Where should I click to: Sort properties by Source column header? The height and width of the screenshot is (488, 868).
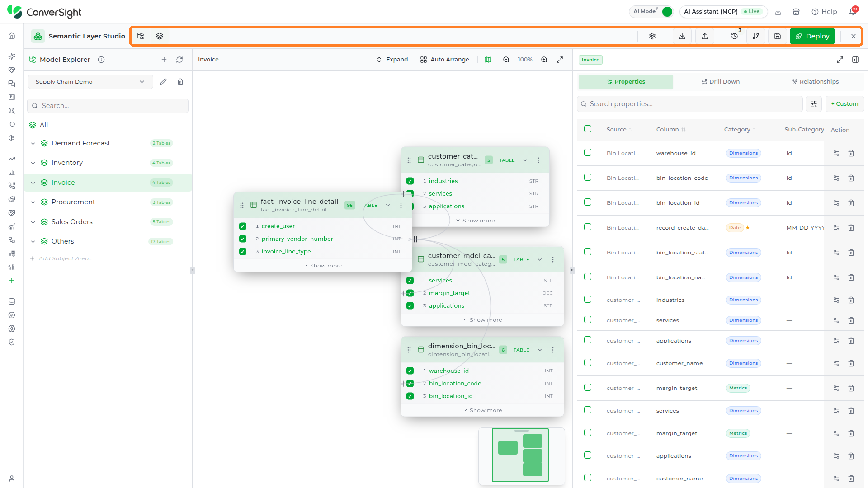pos(620,130)
